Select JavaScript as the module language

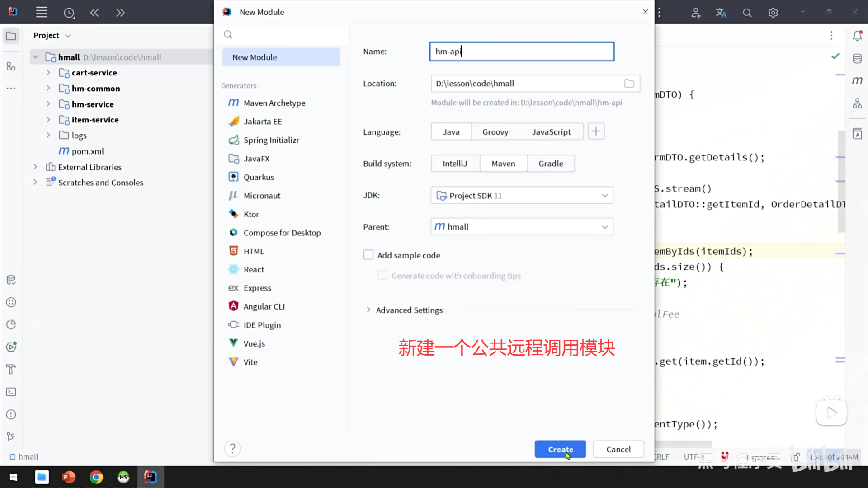[551, 131]
